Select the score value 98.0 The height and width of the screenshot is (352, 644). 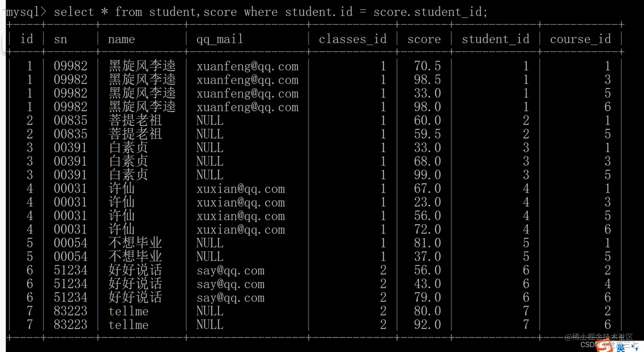tap(428, 107)
